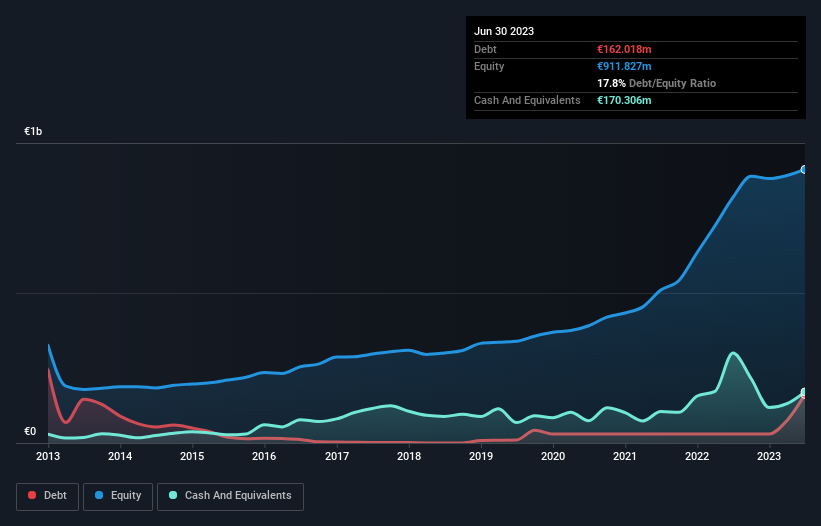This screenshot has width=821, height=526.
Task: Click the 17.8% Debt/Equity Ratio text
Action: pos(657,83)
